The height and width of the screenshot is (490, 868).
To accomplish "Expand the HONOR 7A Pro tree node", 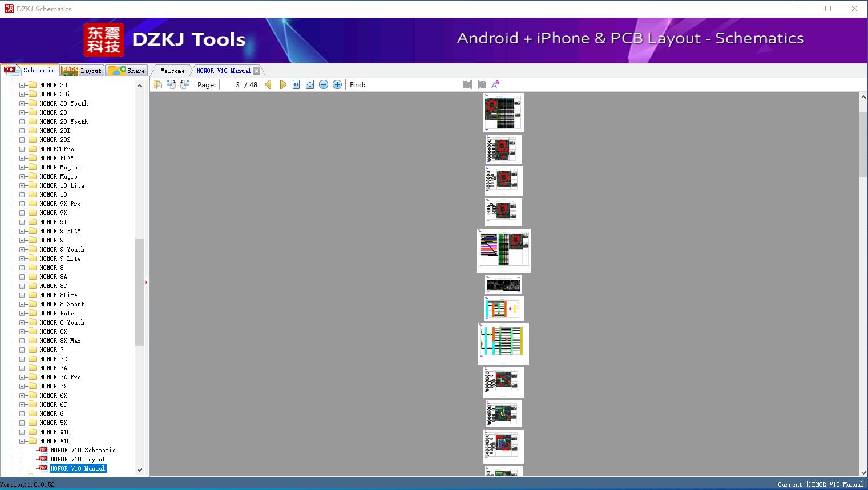I will [22, 377].
